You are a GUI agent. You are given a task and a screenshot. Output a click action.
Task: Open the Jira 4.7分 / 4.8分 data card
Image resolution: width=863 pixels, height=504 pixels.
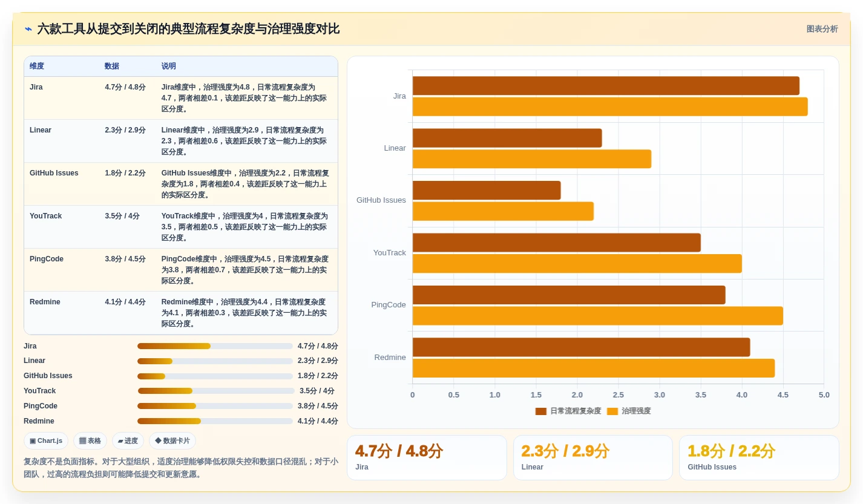pyautogui.click(x=427, y=458)
